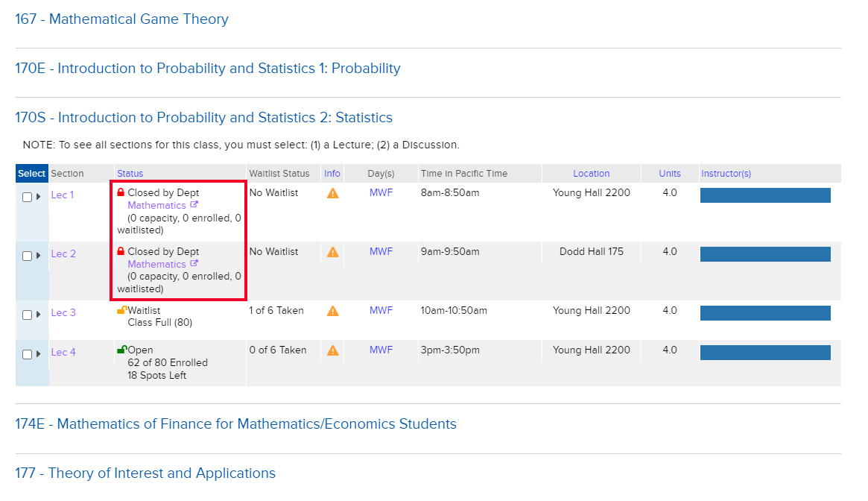Click the redacted instructor bar for Lec 2
This screenshot has height=501, width=868.
click(766, 253)
